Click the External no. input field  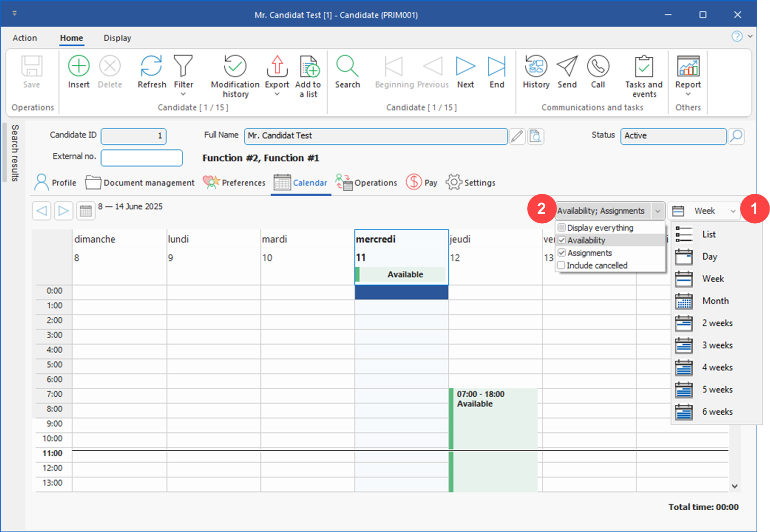coord(142,158)
